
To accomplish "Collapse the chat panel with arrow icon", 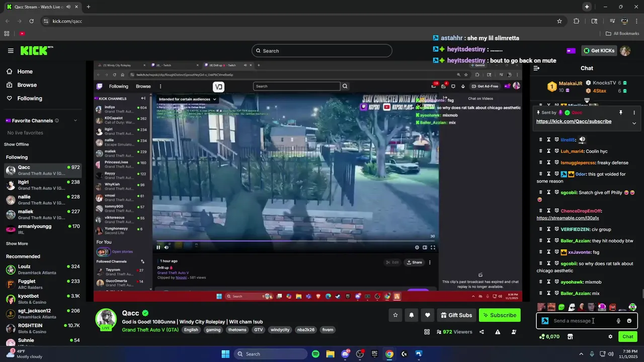I will pyautogui.click(x=537, y=68).
